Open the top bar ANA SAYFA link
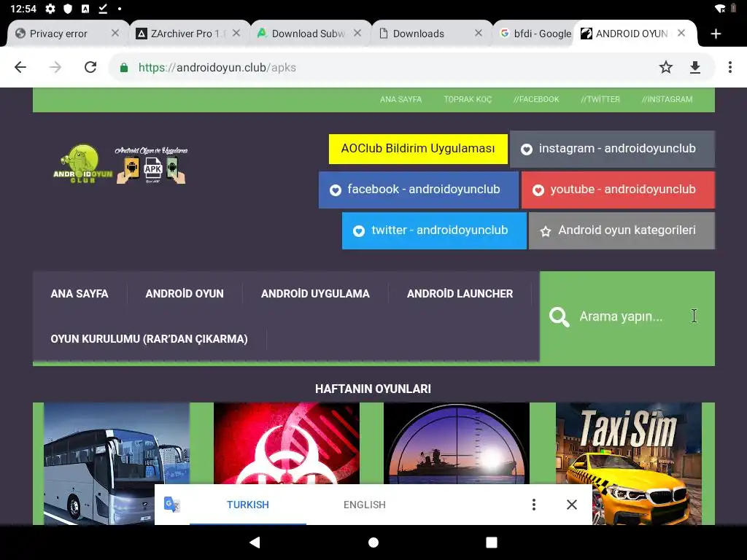Image resolution: width=747 pixels, height=560 pixels. coord(400,99)
